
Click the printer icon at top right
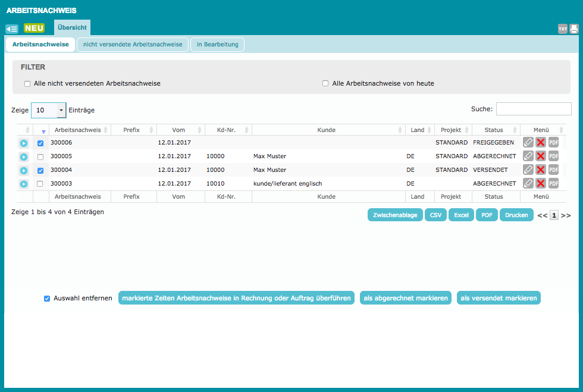[574, 29]
